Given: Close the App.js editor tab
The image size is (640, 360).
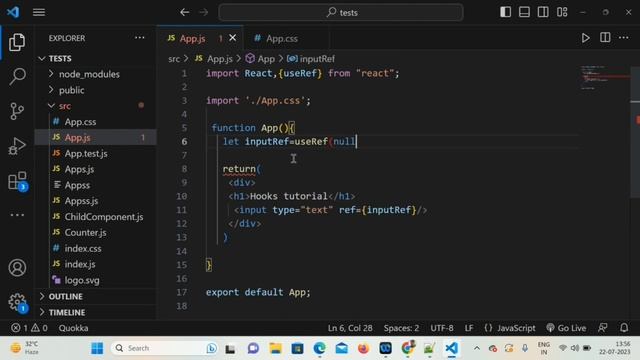Looking at the screenshot, I should point(232,38).
